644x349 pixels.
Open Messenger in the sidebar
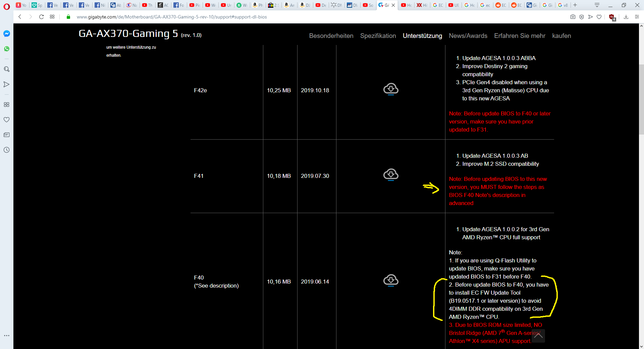6,34
